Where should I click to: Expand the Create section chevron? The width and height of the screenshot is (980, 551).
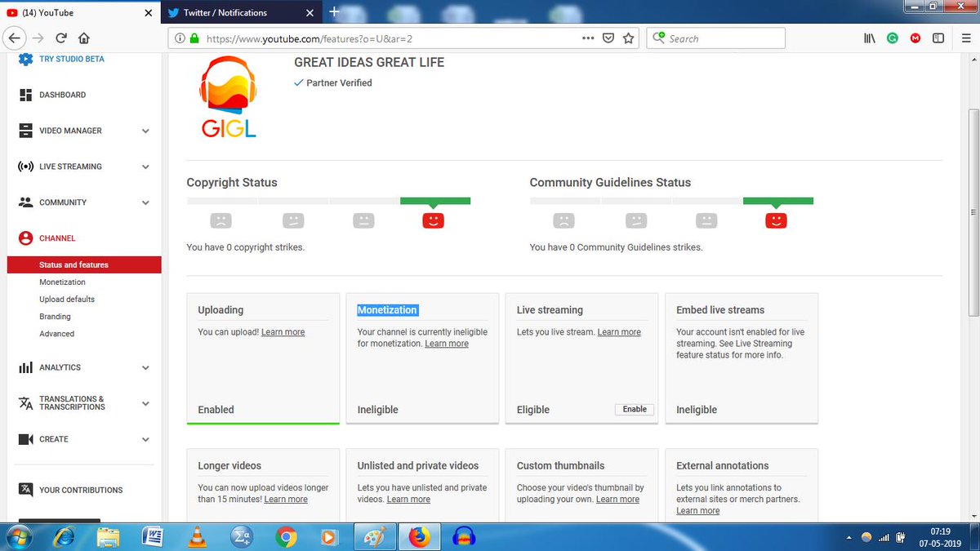145,439
